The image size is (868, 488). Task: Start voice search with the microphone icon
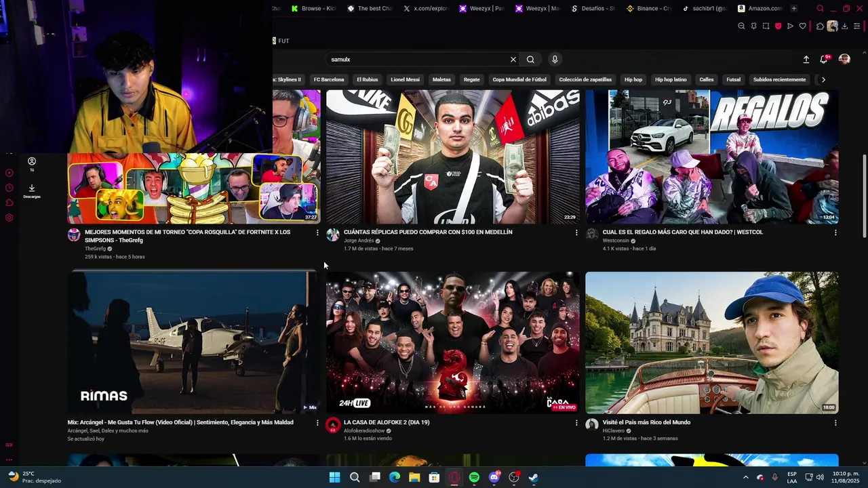(555, 60)
